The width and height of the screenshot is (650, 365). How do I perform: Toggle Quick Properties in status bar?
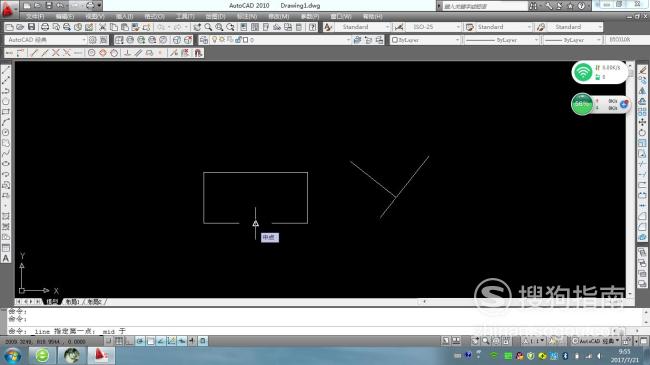(x=203, y=341)
